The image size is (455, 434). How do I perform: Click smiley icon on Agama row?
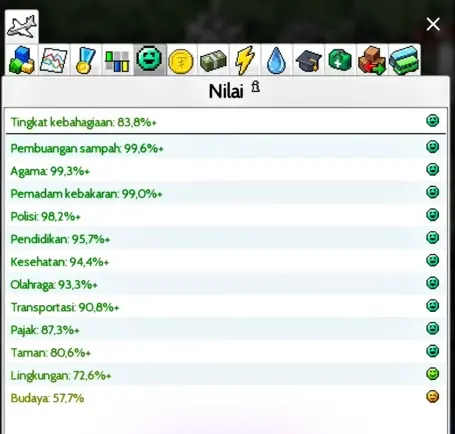(x=432, y=169)
